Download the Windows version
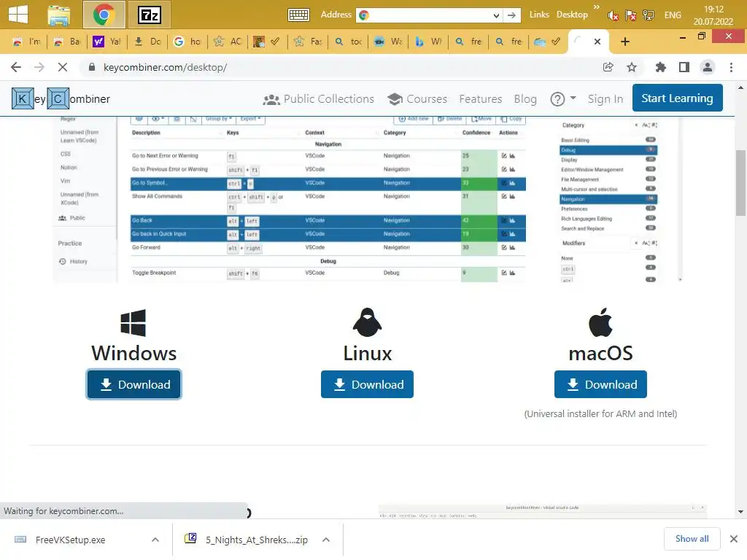747x560 pixels. pyautogui.click(x=134, y=384)
